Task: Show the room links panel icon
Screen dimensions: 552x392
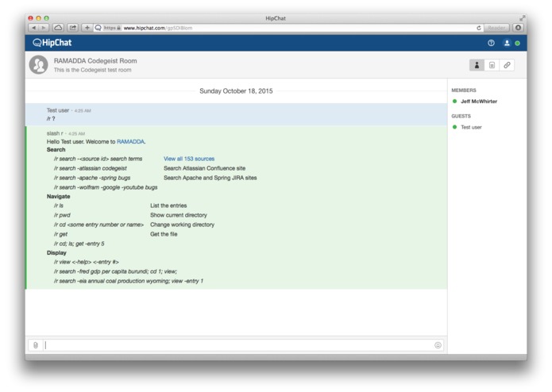Action: click(x=507, y=65)
